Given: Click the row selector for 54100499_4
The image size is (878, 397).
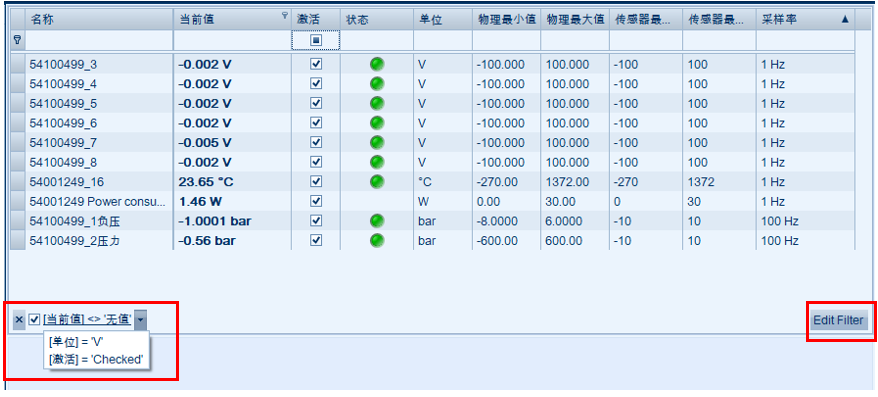Looking at the screenshot, I should [x=17, y=84].
